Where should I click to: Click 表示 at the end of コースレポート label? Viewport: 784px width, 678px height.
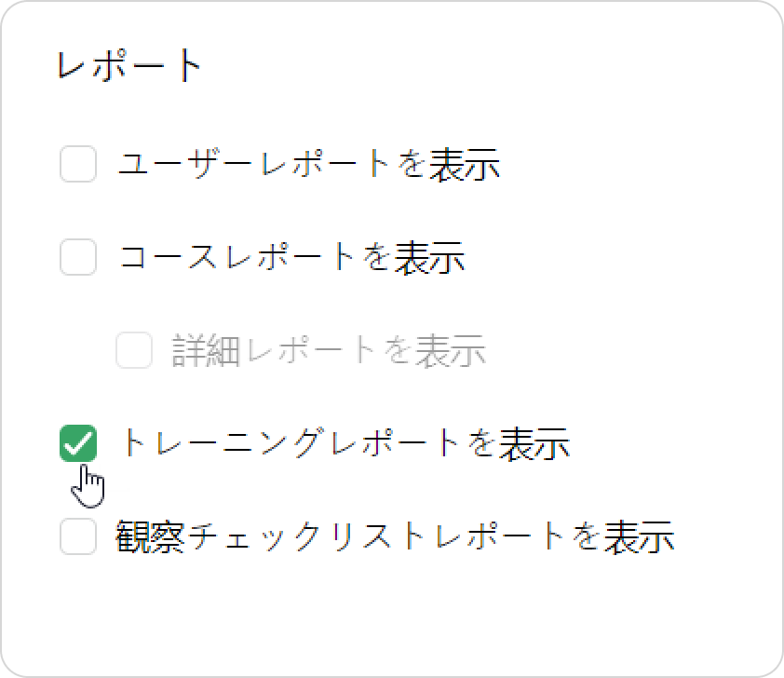coord(430,257)
